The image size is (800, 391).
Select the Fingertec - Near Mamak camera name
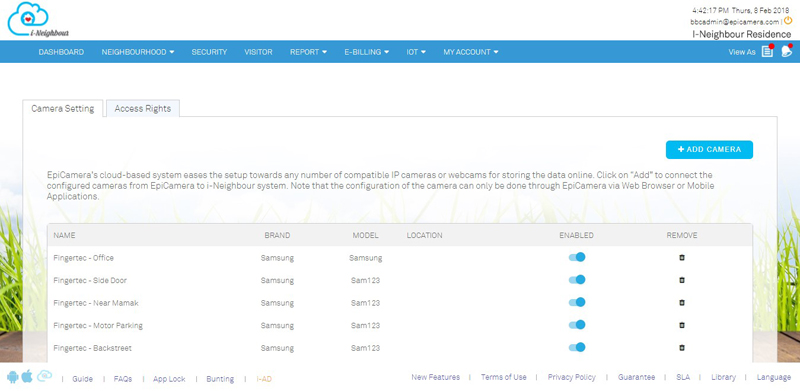coord(95,303)
